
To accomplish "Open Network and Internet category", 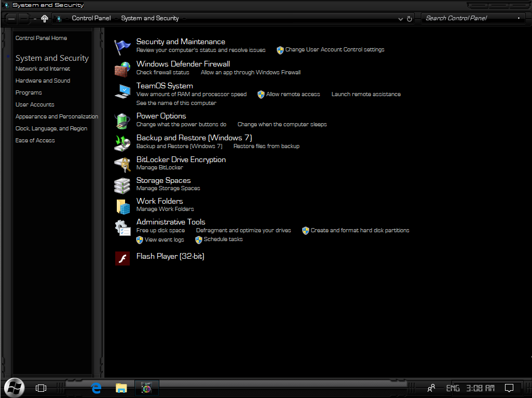I will click(x=43, y=69).
